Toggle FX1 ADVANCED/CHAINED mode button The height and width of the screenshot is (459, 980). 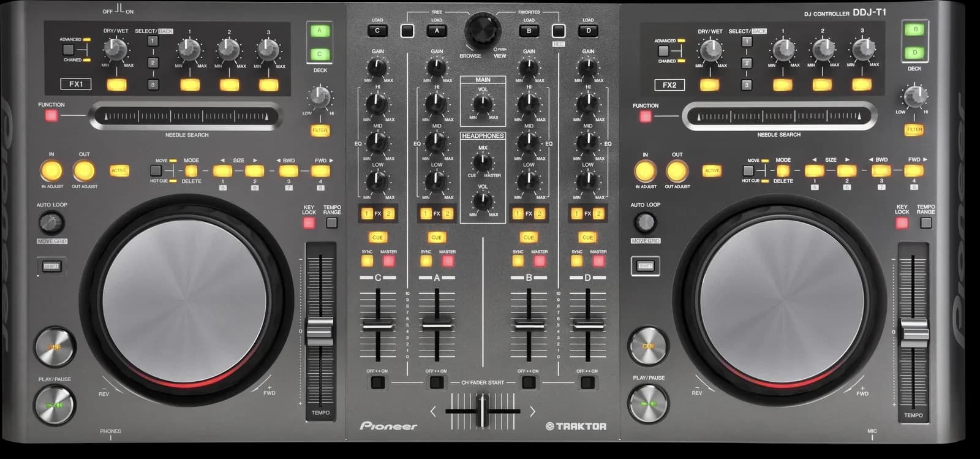pyautogui.click(x=68, y=50)
